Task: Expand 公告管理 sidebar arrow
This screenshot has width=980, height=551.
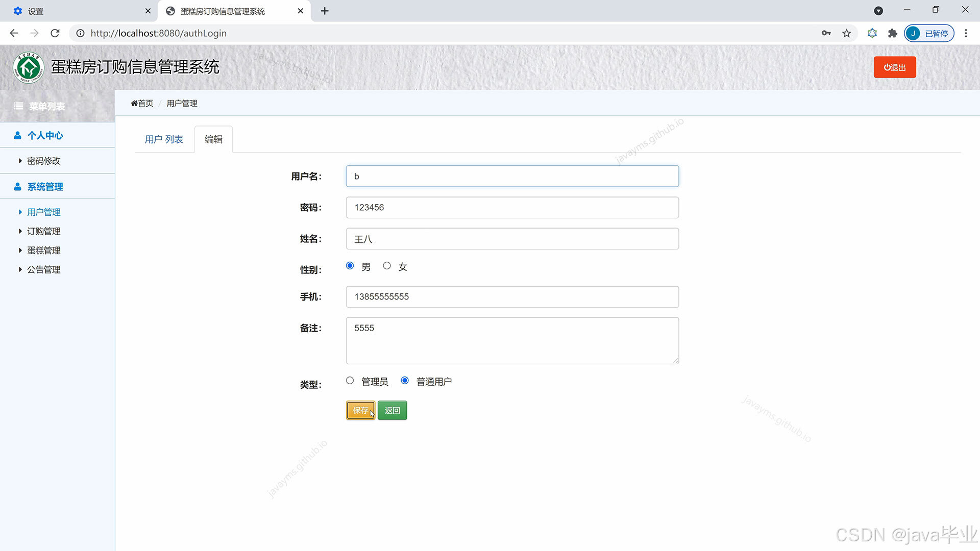Action: (x=20, y=269)
